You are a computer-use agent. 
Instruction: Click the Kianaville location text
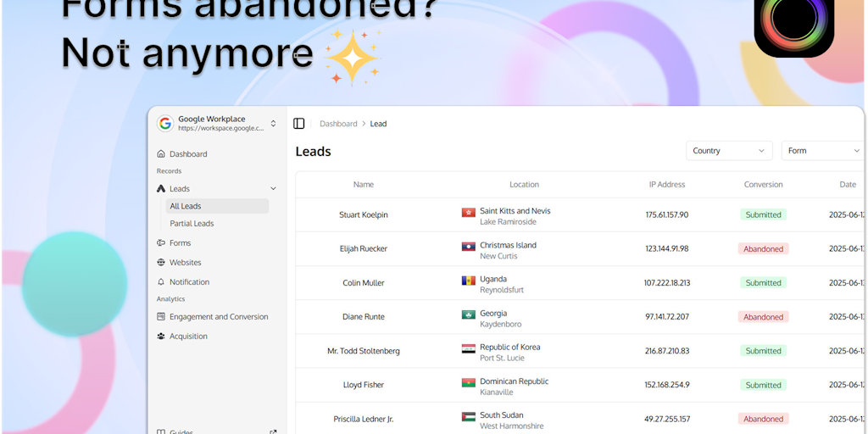pyautogui.click(x=497, y=392)
